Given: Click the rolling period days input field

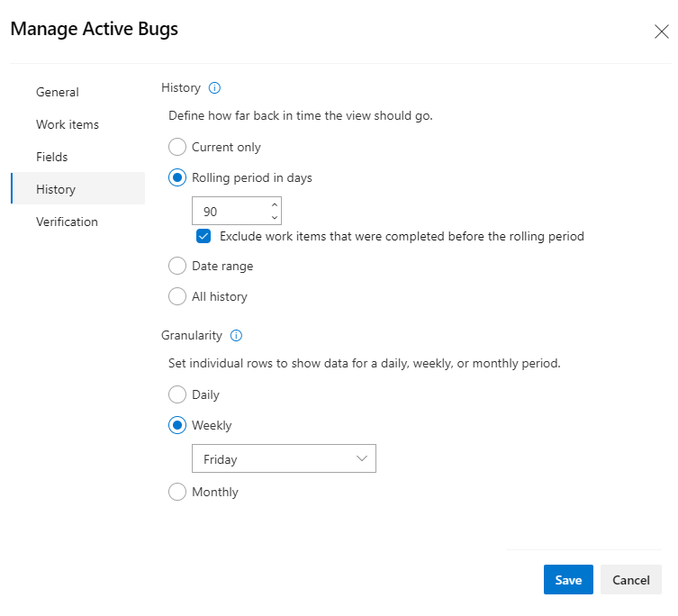Looking at the screenshot, I should pyautogui.click(x=230, y=212).
